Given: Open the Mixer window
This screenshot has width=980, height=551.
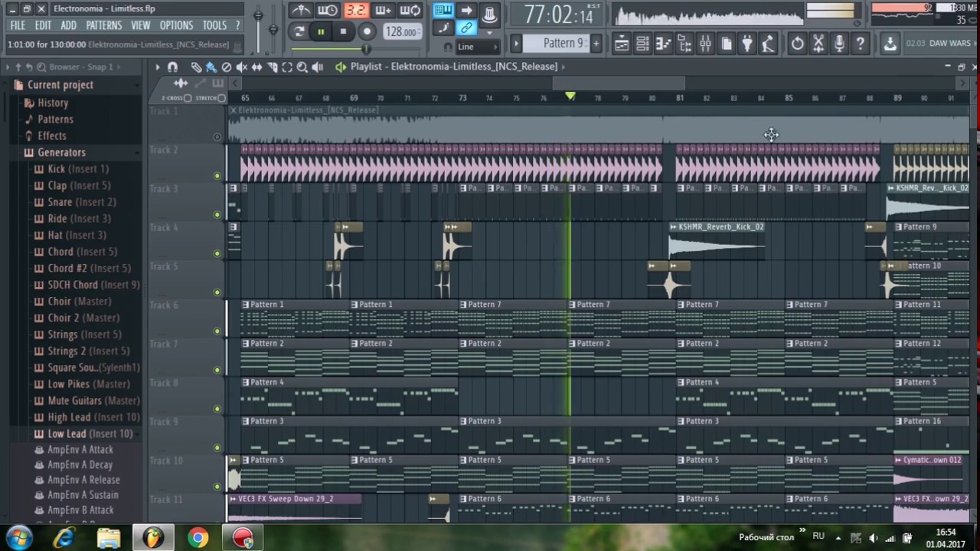Looking at the screenshot, I should pyautogui.click(x=706, y=44).
